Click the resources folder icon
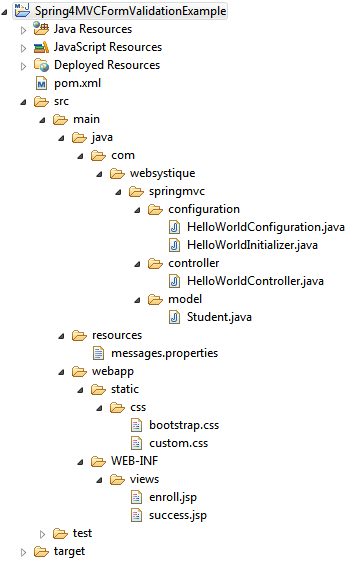The image size is (364, 561). pos(79,335)
